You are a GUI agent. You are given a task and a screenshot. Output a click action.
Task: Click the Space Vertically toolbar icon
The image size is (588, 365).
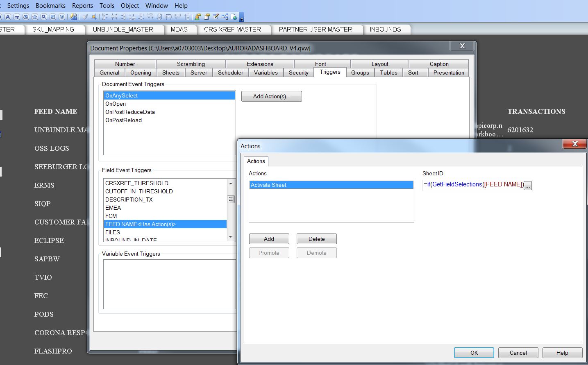pyautogui.click(x=168, y=17)
